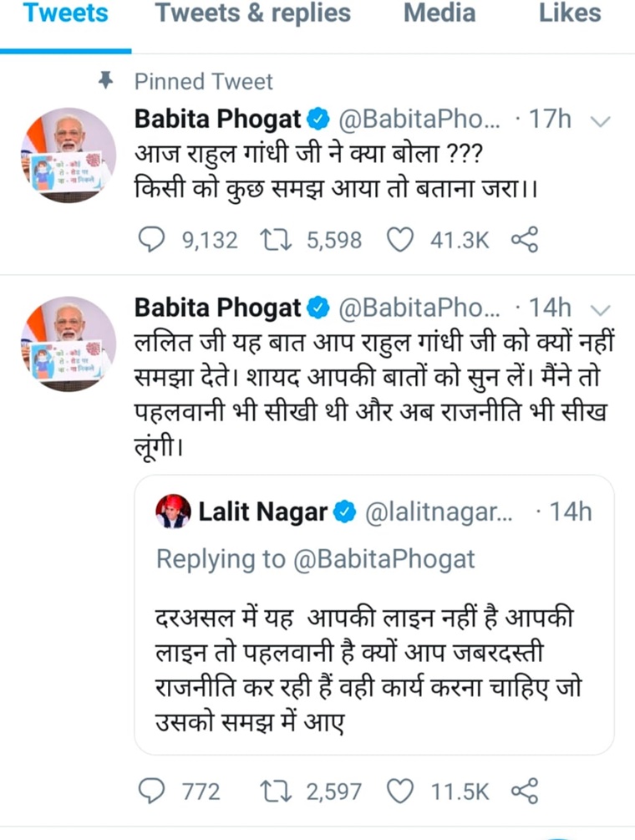Open Babita Phogat profile from pinned tweet name
Image resolution: width=635 pixels, height=840 pixels.
(x=217, y=120)
